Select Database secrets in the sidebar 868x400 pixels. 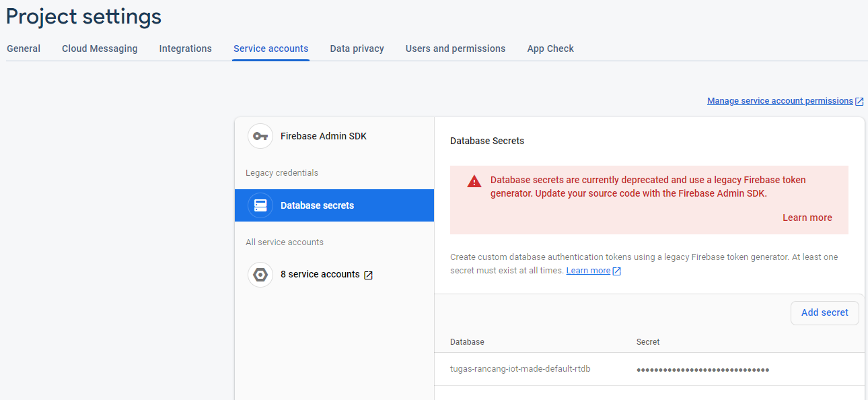coord(317,205)
